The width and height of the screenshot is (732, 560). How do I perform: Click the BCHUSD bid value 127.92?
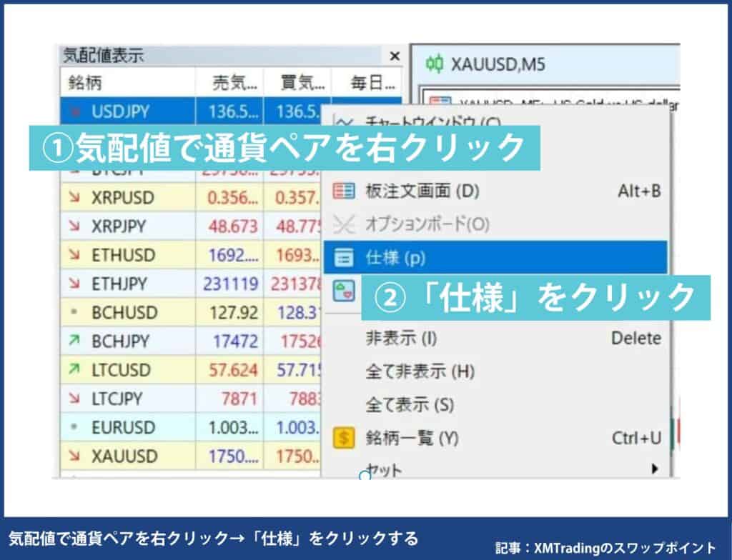click(x=234, y=313)
